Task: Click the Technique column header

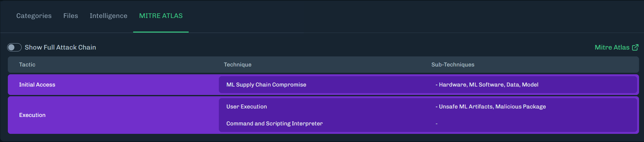Action: pyautogui.click(x=238, y=65)
